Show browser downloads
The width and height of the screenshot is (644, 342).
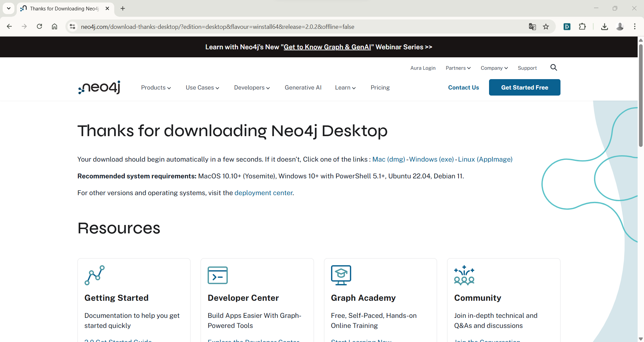click(604, 26)
